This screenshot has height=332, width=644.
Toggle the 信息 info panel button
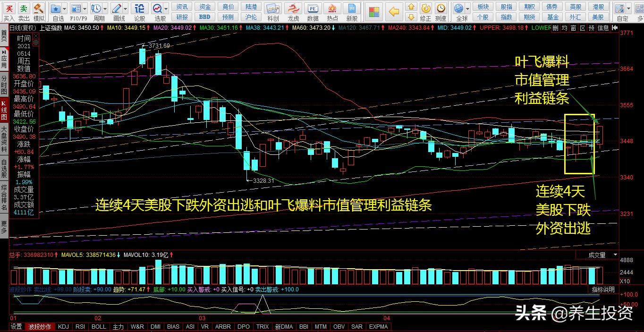[603, 28]
